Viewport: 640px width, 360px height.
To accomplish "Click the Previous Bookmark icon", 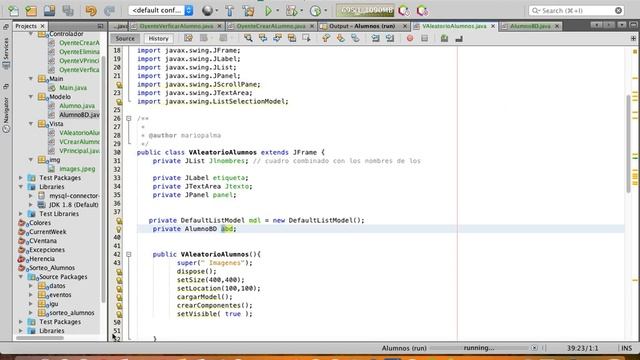I will tap(326, 38).
